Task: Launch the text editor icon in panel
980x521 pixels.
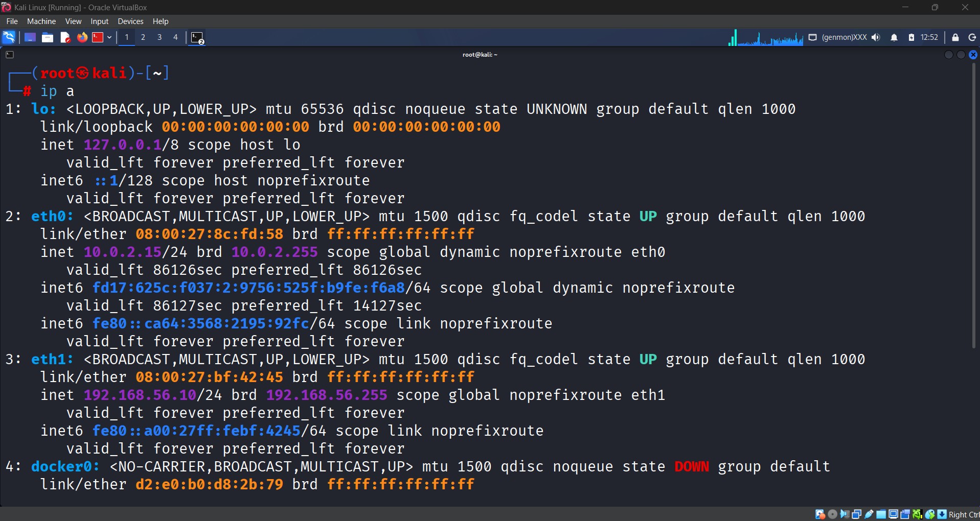Action: 65,37
